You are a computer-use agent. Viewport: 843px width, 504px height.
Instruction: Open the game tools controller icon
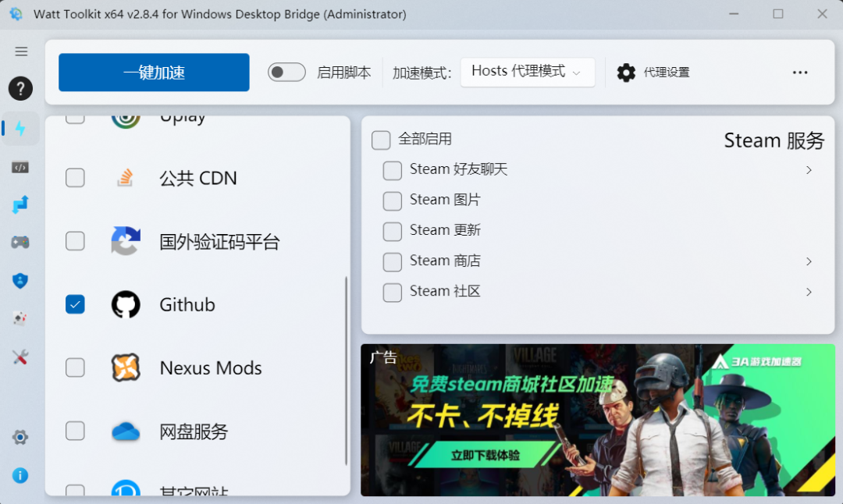[20, 242]
